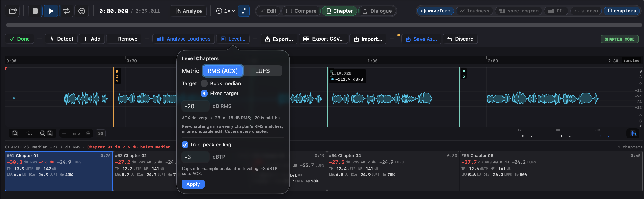Image resolution: width=644 pixels, height=199 pixels.
Task: Click the overview scrollbar strip
Action: tap(324, 25)
